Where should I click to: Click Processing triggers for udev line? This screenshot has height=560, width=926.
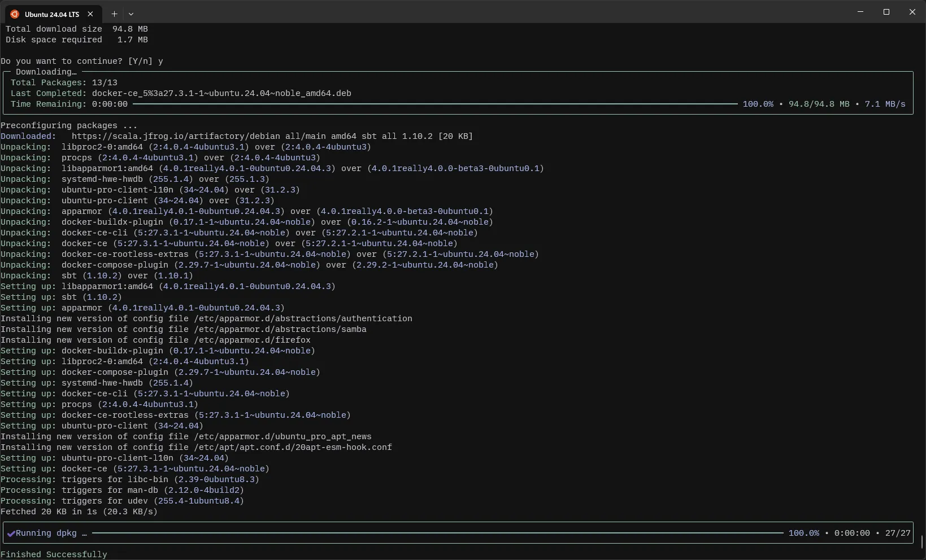[x=122, y=501]
